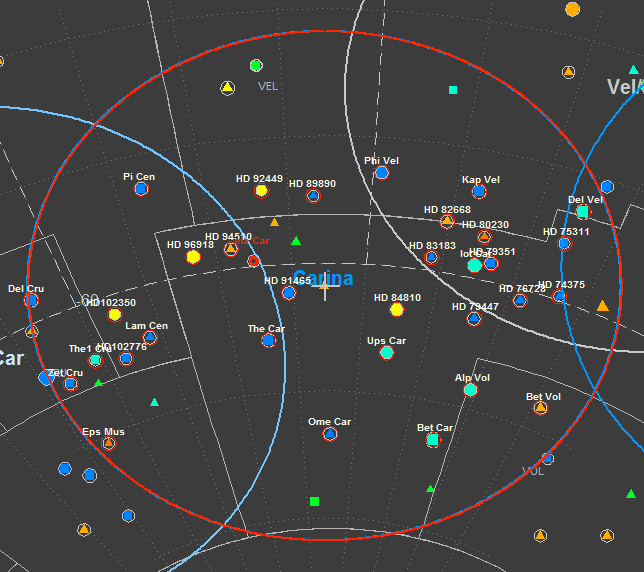Click the VOL constellation abbreviation label
644x572 pixels.
point(533,471)
